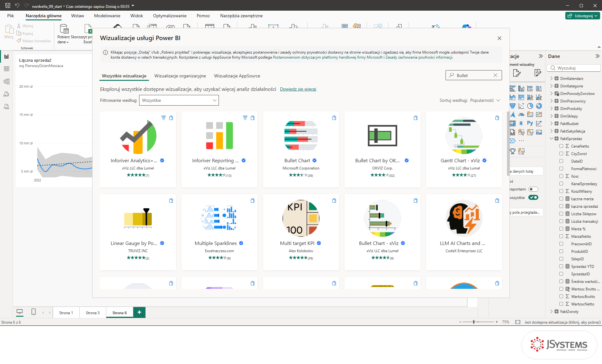Open TMDL view icon in left sidebar

click(6, 107)
